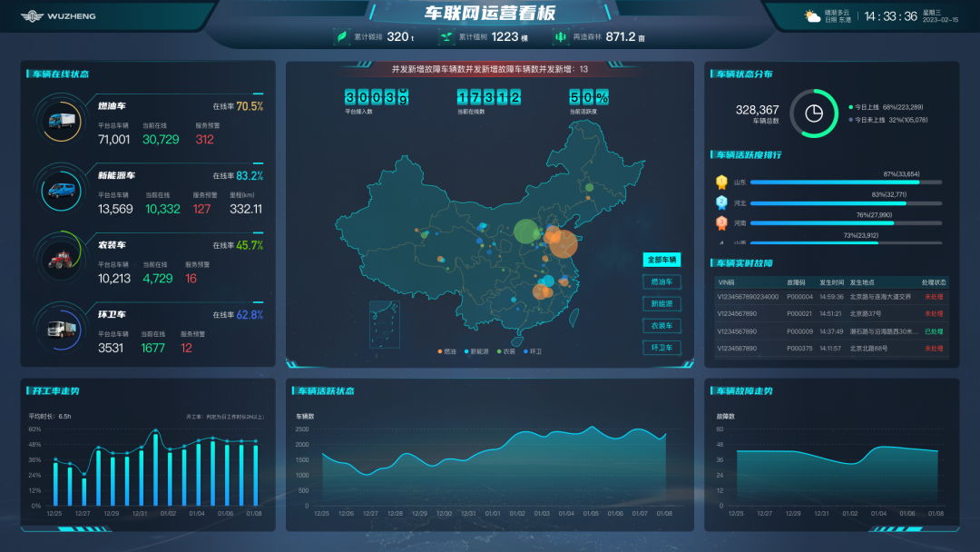Click the 河北 activity progress bar
The height and width of the screenshot is (552, 980).
point(846,202)
